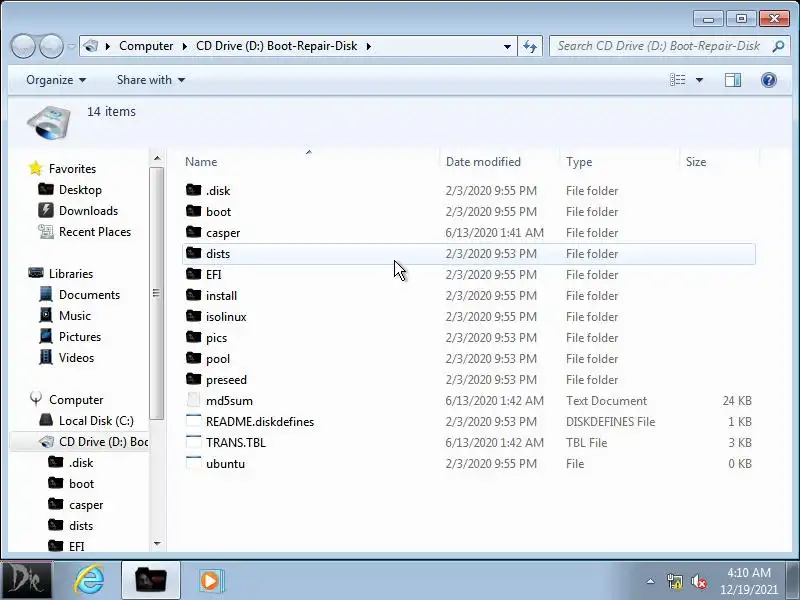Select the EFI folder icon in file list
Viewport: 800px width, 600px height.
coord(193,274)
